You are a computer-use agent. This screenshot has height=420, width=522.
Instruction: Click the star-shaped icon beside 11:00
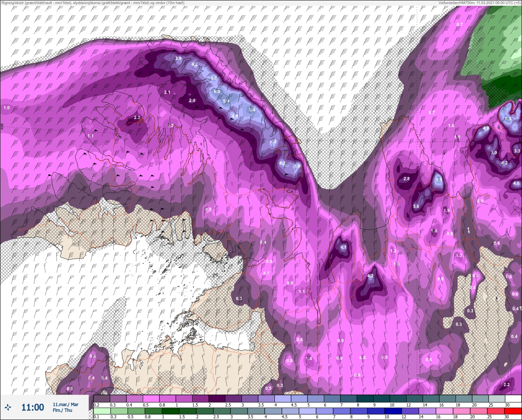point(8,407)
